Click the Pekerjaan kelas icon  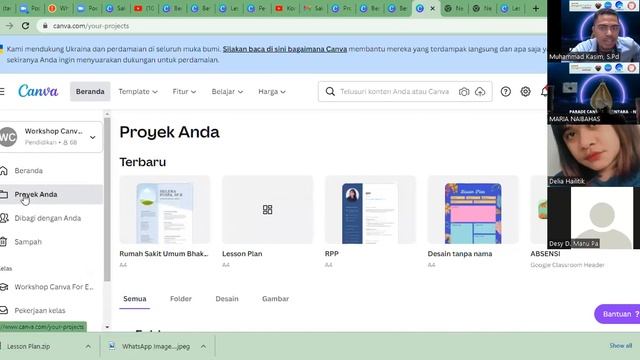(4, 311)
